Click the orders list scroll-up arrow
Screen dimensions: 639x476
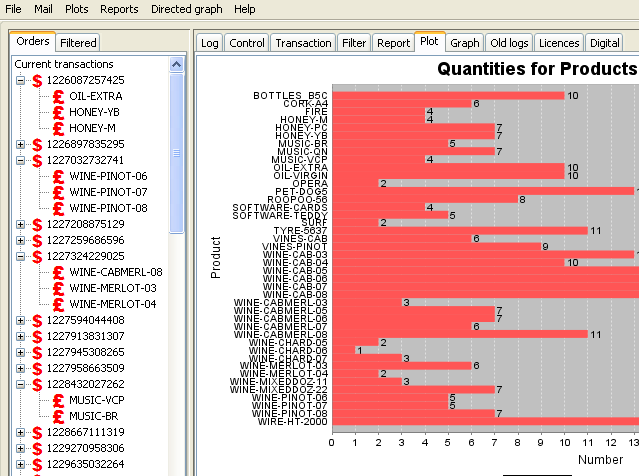(x=177, y=64)
